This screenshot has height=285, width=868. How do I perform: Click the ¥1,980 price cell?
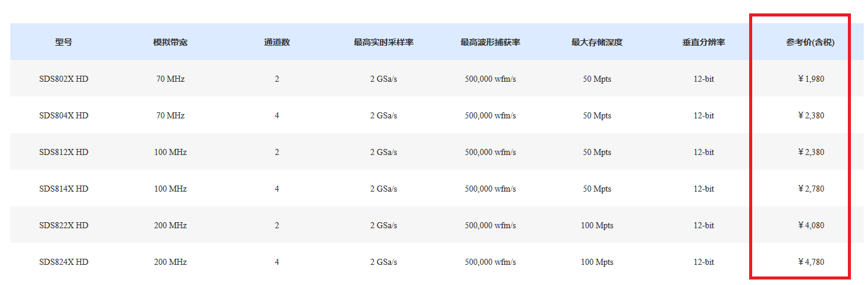pyautogui.click(x=811, y=79)
